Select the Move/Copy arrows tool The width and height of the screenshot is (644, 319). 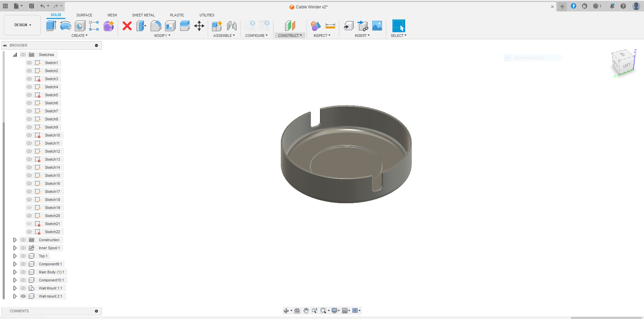pyautogui.click(x=199, y=26)
